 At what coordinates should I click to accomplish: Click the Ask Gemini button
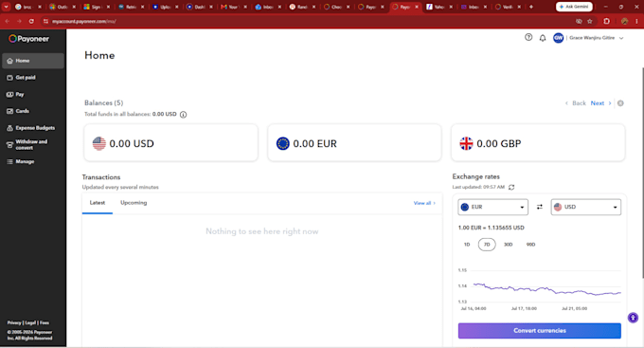tap(574, 7)
